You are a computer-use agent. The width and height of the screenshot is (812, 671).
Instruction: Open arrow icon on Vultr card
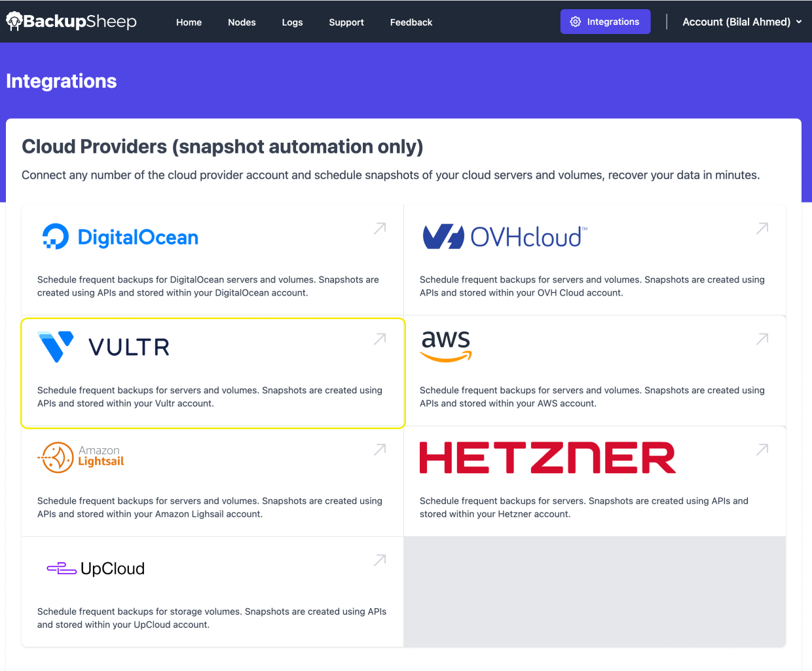(380, 339)
